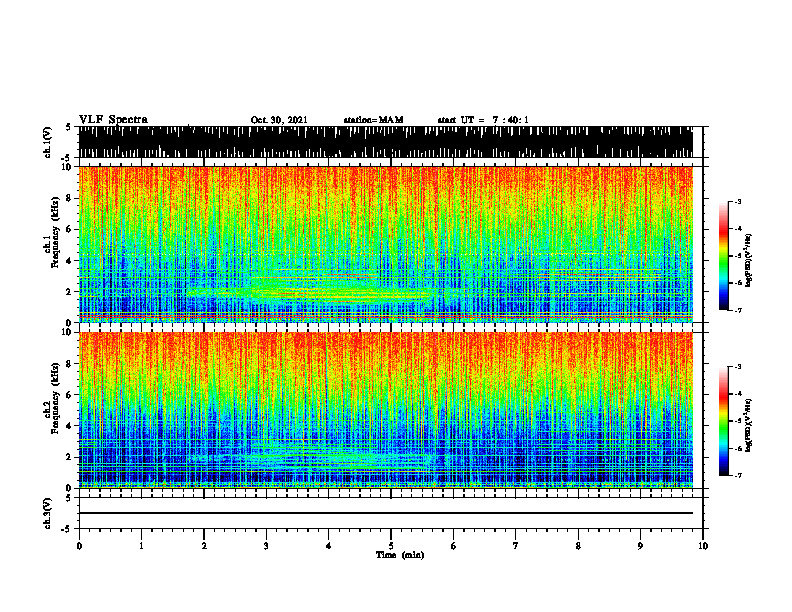
Task: Select the "Oct. 30, 2021" date text
Action: click(279, 120)
